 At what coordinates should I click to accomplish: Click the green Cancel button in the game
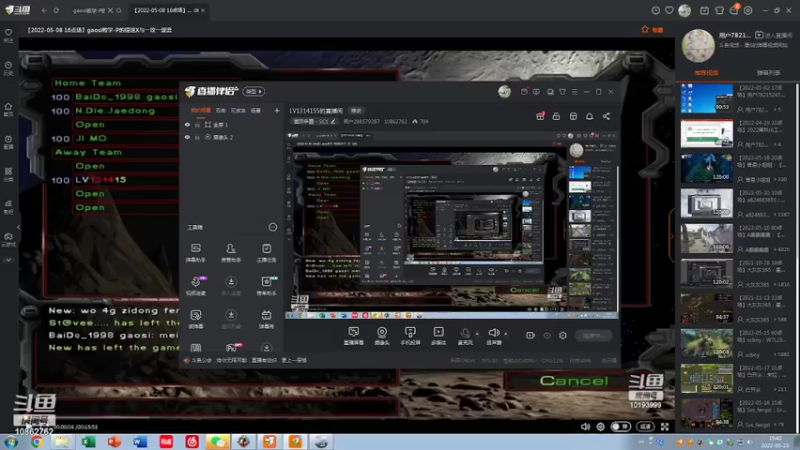(573, 381)
